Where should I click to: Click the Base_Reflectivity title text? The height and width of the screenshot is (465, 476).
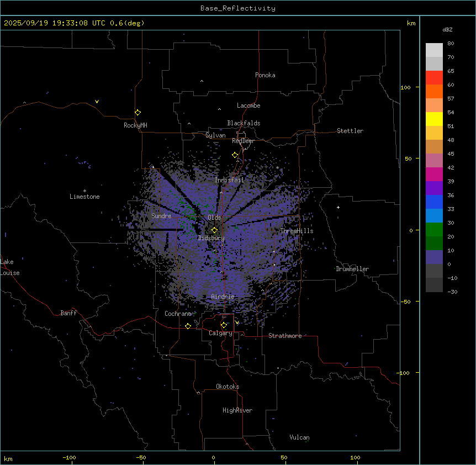pos(238,8)
